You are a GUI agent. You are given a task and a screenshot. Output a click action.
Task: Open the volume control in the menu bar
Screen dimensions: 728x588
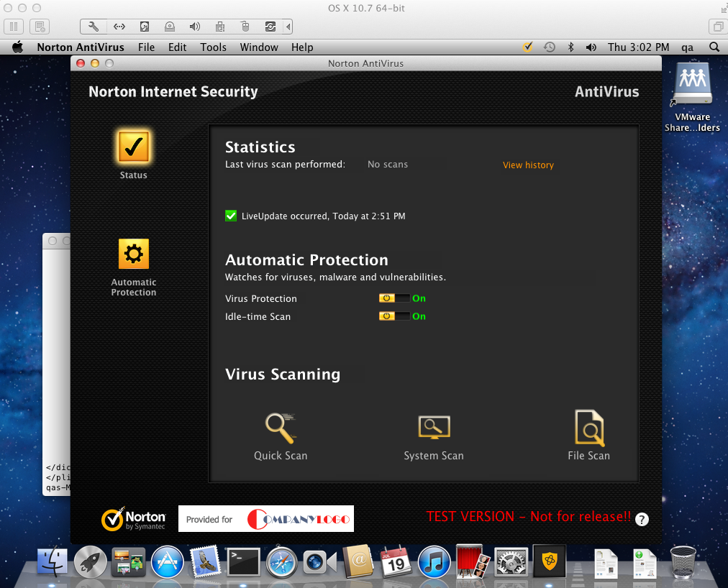(x=591, y=47)
